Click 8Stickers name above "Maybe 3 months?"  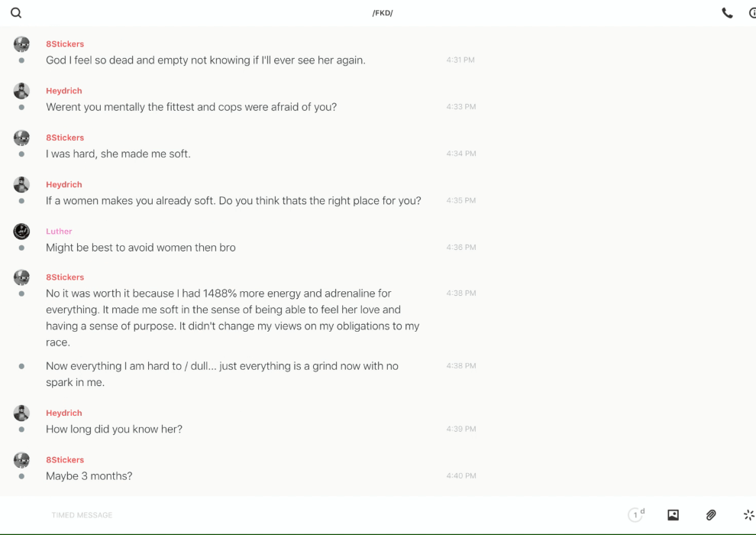pos(65,459)
